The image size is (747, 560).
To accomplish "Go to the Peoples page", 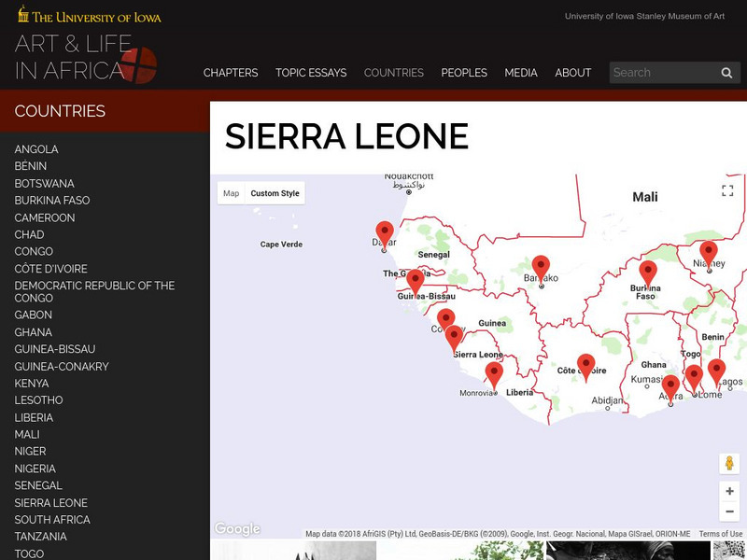I will tap(464, 73).
